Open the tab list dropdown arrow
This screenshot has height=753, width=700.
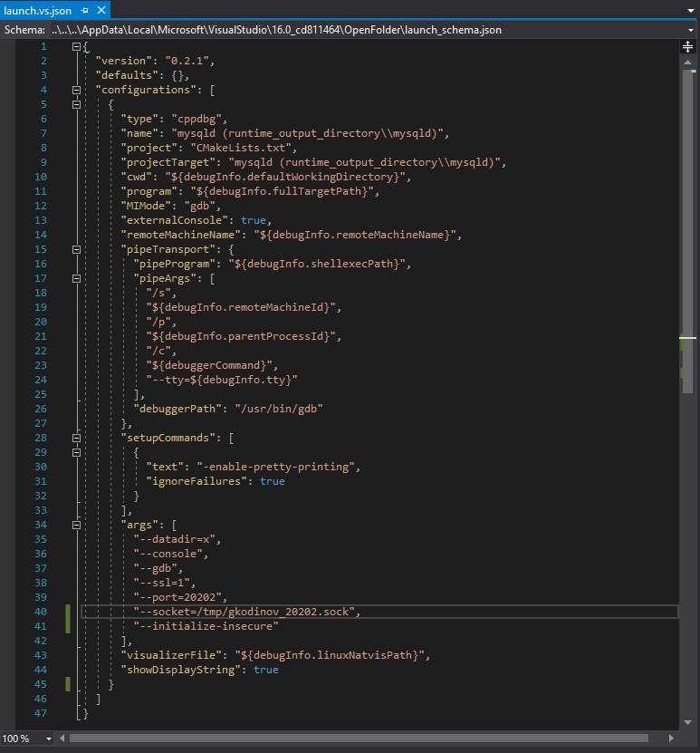691,11
